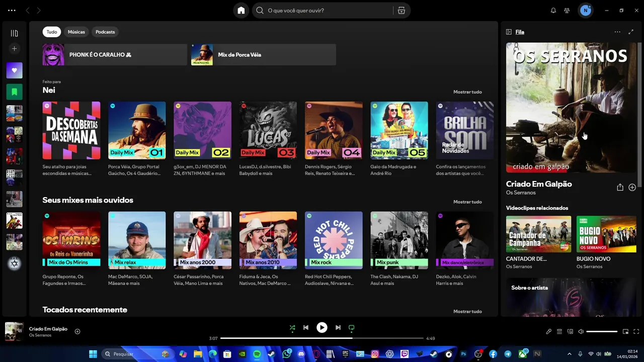
Task: Open Daily Mix 03 card
Action: click(x=268, y=139)
